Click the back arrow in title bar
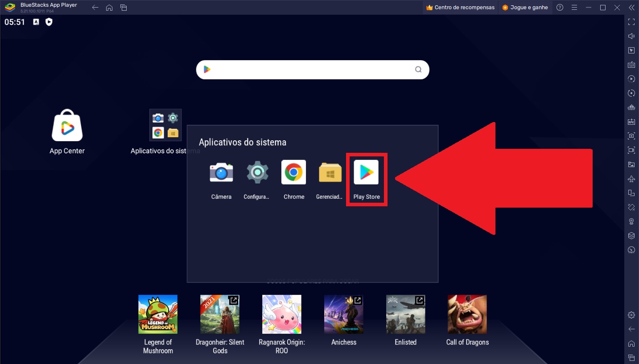 [95, 8]
